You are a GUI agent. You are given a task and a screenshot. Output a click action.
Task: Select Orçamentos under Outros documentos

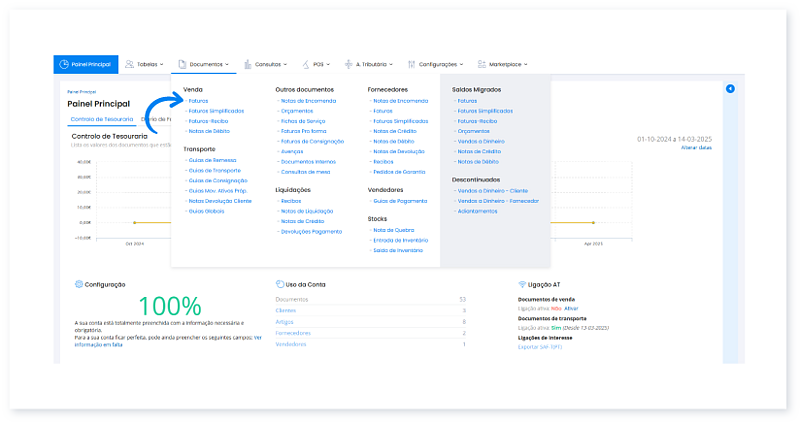(299, 111)
